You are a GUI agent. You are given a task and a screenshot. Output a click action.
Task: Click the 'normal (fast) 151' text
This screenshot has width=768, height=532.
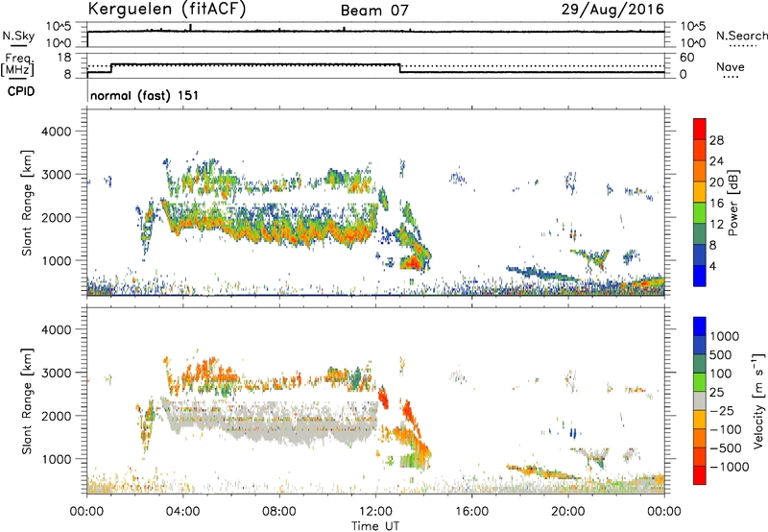pyautogui.click(x=145, y=95)
